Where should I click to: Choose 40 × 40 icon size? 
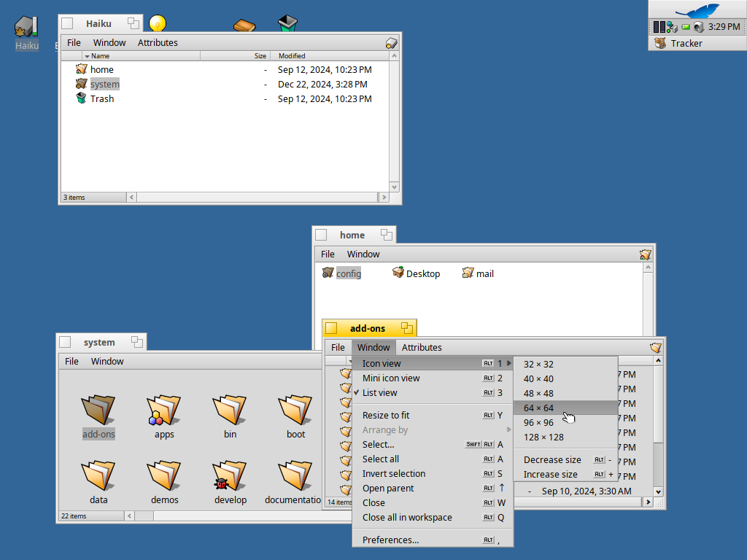[x=565, y=379]
